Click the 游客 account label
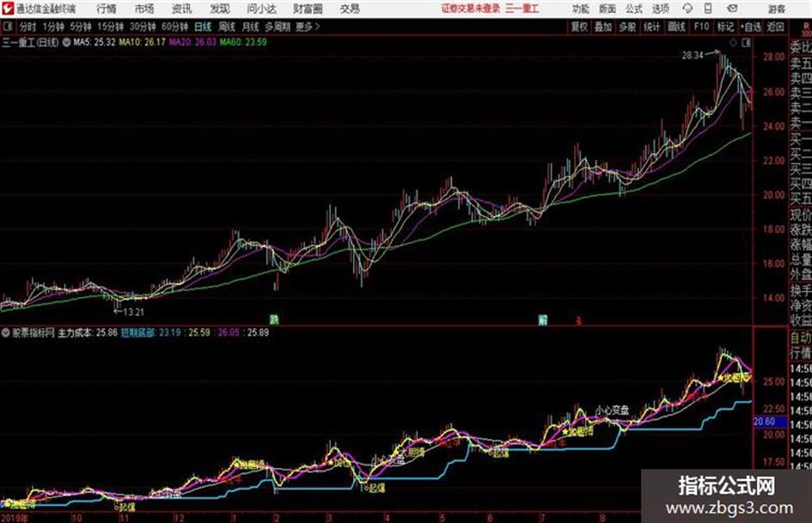The width and height of the screenshot is (812, 523). (777, 9)
